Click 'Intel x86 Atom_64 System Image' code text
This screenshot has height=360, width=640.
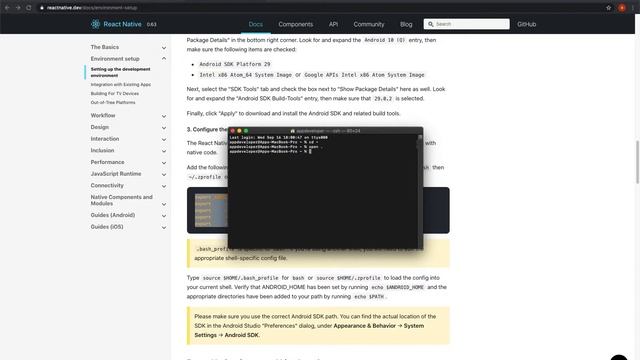pos(245,75)
